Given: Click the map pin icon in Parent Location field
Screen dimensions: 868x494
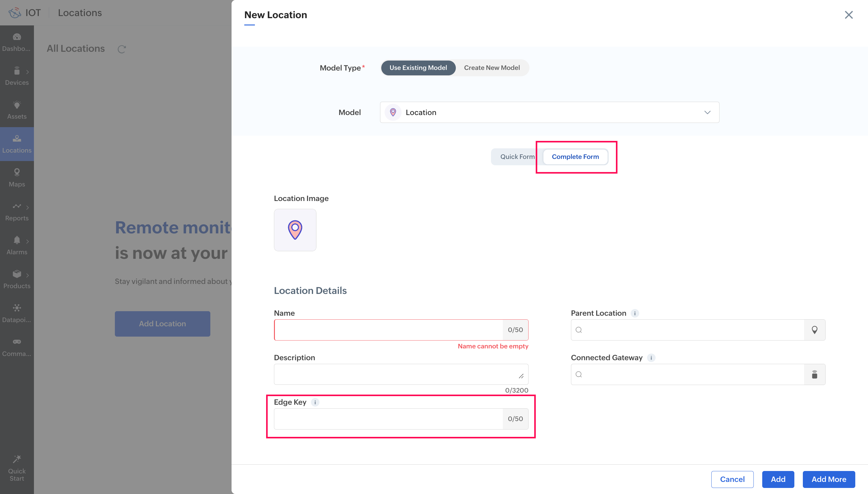Looking at the screenshot, I should [814, 330].
